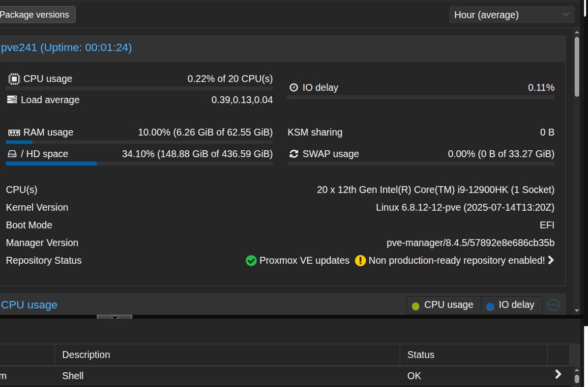Image resolution: width=588 pixels, height=387 pixels.
Task: Click the summary panel vertical scrollbar thumb
Action: (577, 67)
